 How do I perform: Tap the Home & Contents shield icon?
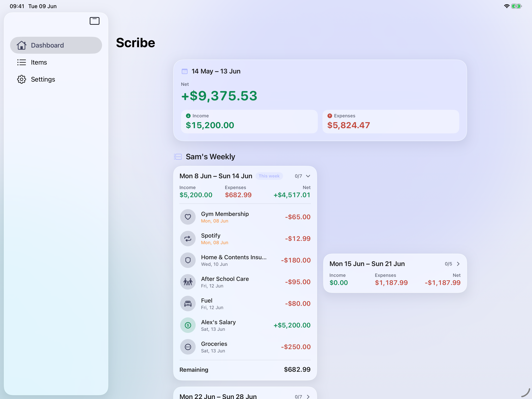pos(188,260)
